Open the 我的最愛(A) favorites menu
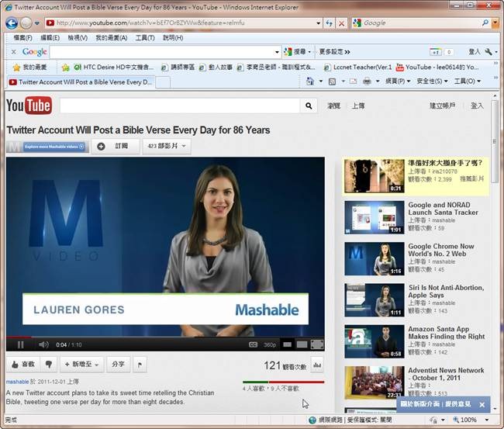Screen dimensions: 504x429 (x=111, y=38)
